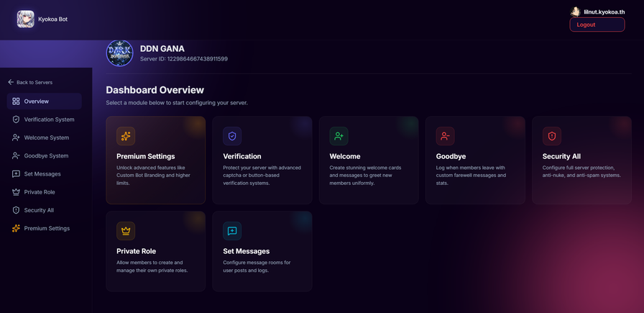Open Goodbye System sidebar item
Image resolution: width=644 pixels, height=313 pixels.
pyautogui.click(x=45, y=155)
